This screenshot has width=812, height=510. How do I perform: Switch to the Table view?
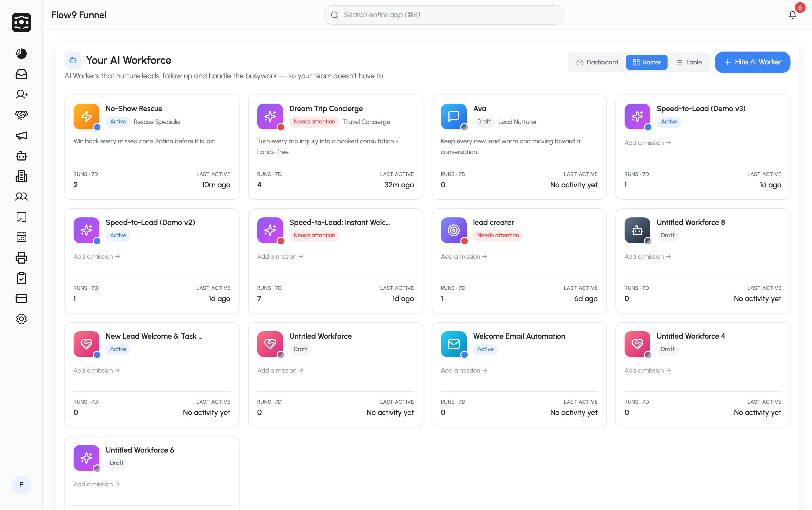pos(688,62)
